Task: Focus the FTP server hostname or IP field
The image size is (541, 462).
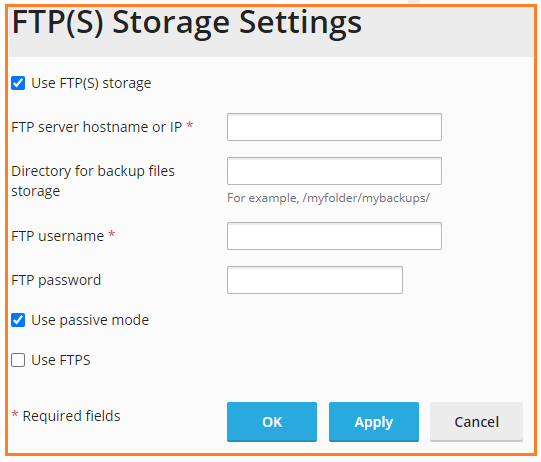Action: (x=334, y=127)
